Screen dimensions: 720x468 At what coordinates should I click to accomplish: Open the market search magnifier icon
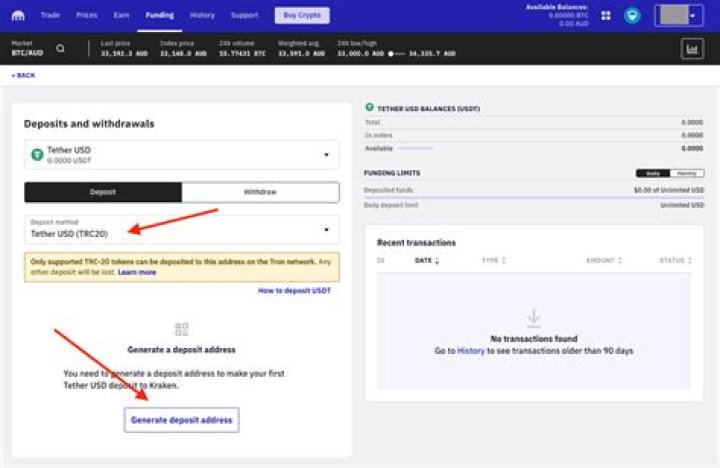[61, 48]
